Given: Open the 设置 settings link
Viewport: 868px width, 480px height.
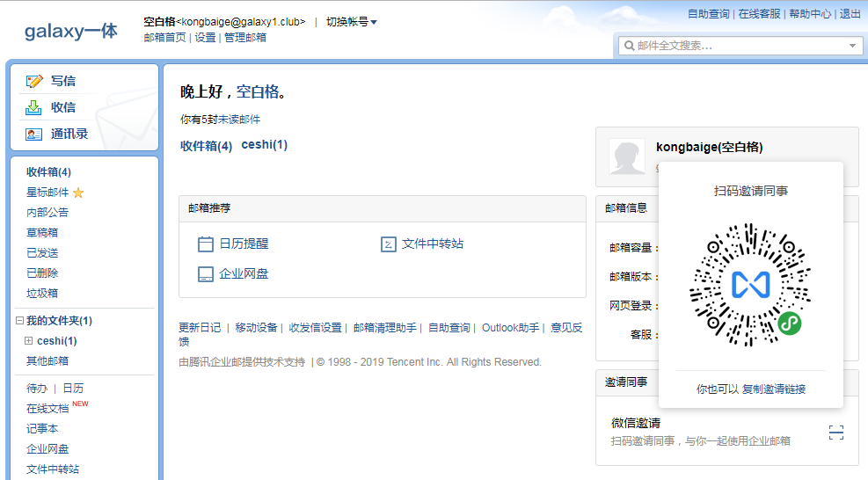Looking at the screenshot, I should click(x=205, y=38).
